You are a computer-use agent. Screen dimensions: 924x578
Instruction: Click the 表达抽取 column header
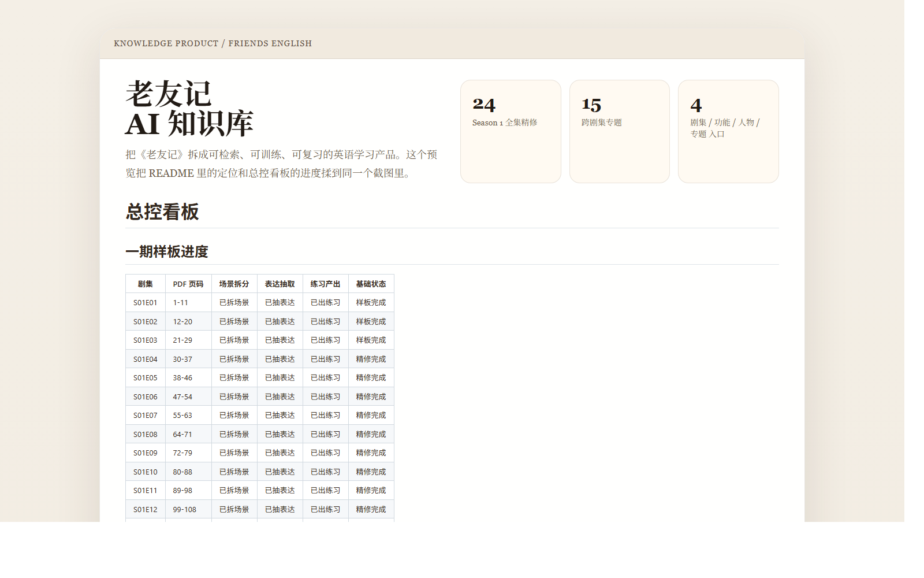tap(280, 284)
